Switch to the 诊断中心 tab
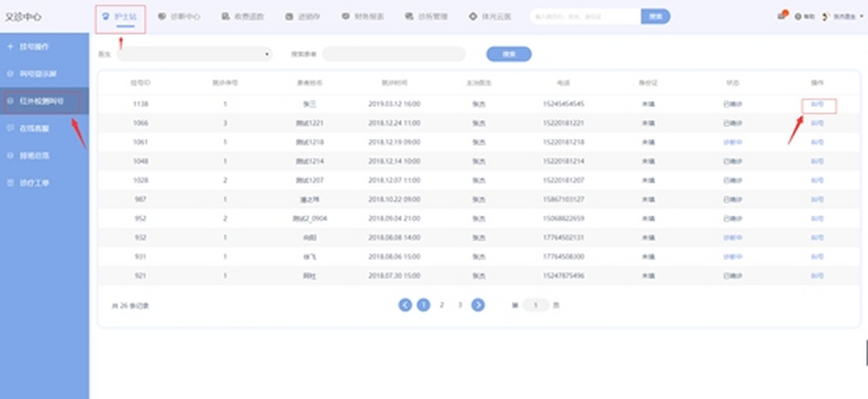Image resolution: width=868 pixels, height=399 pixels. tap(179, 16)
